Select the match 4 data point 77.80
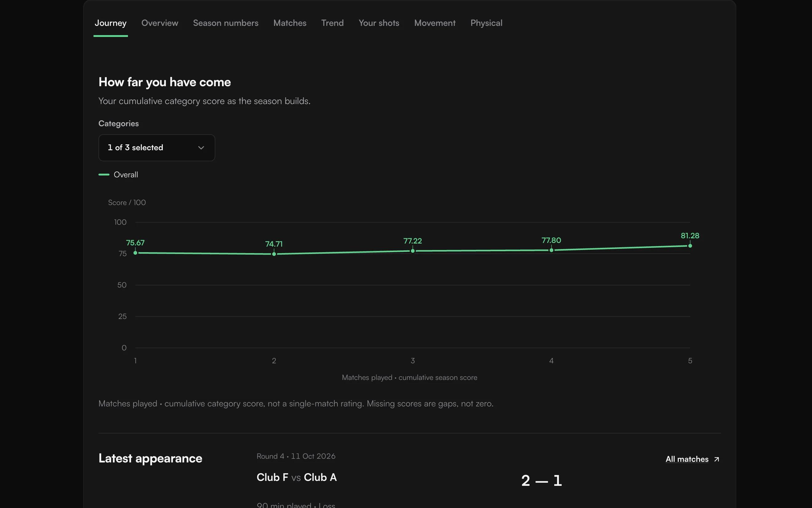 [551, 250]
